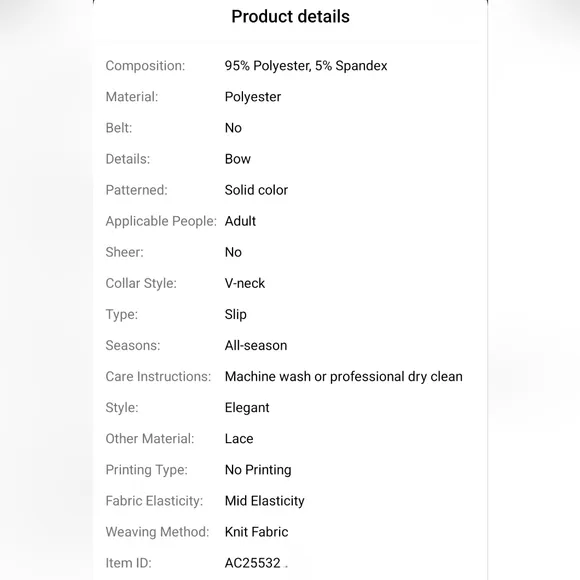The height and width of the screenshot is (580, 580).
Task: Click the No Printing value
Action: tap(258, 470)
